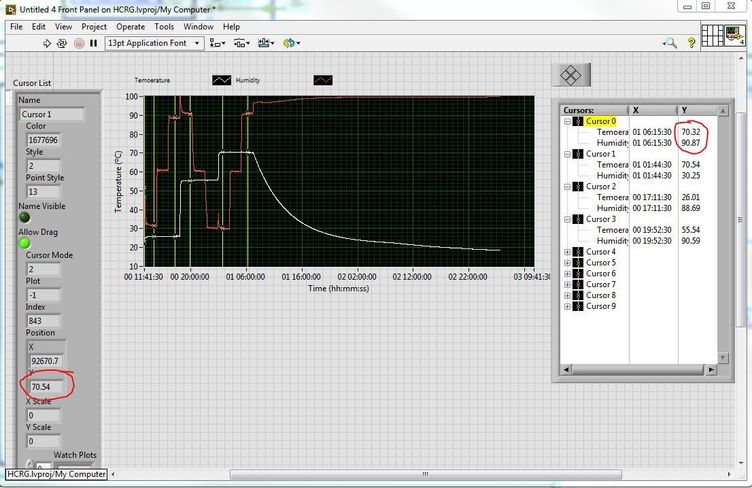Screen dimensions: 752x488
Task: Click the Search magnifier icon
Action: (670, 43)
